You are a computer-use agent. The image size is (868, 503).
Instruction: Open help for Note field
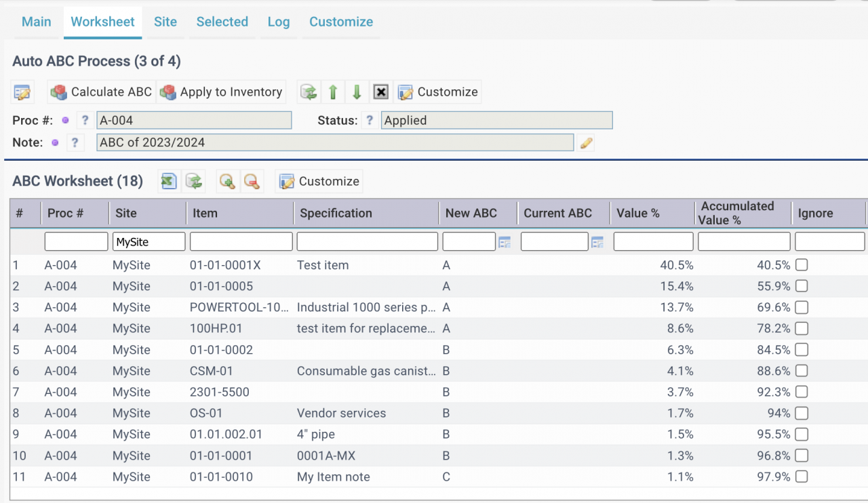[75, 142]
